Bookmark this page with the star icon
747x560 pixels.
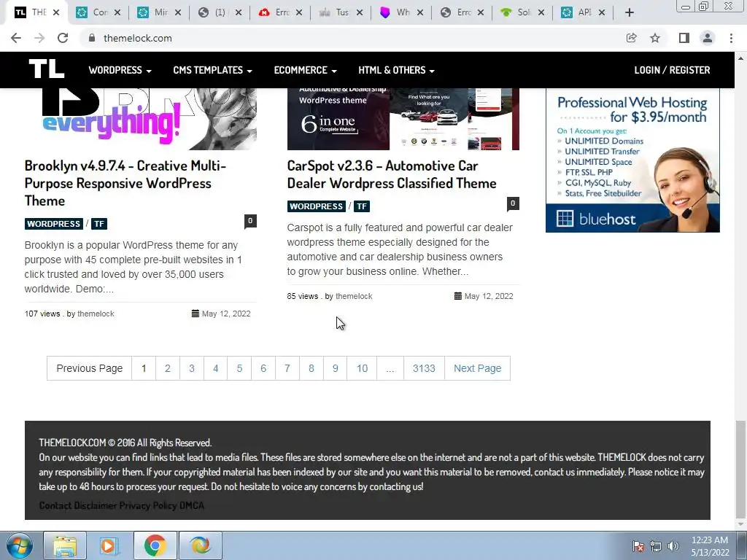click(655, 38)
